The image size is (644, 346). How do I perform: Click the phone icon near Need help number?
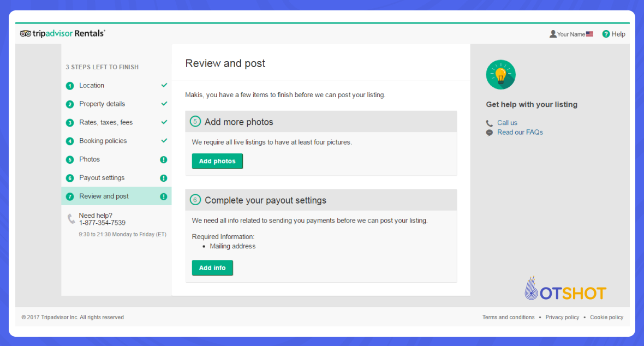tap(71, 218)
